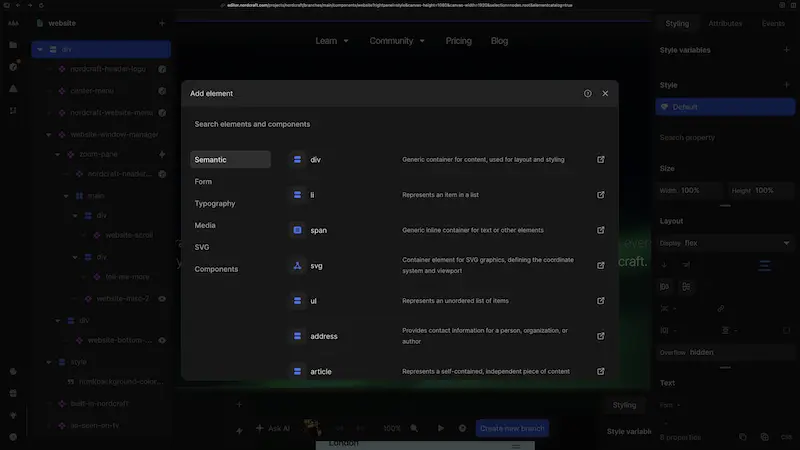Image resolution: width=800 pixels, height=450 pixels.
Task: Open external docs link for ul element
Action: 601,301
